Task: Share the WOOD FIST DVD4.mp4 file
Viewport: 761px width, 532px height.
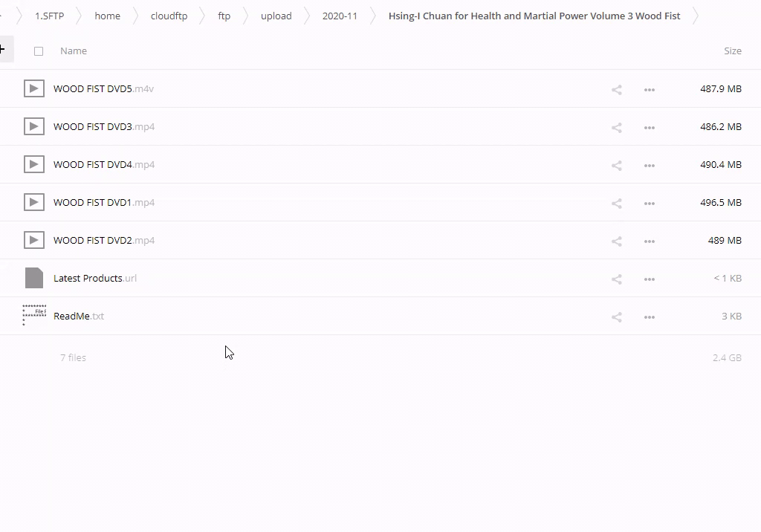Action: point(616,165)
